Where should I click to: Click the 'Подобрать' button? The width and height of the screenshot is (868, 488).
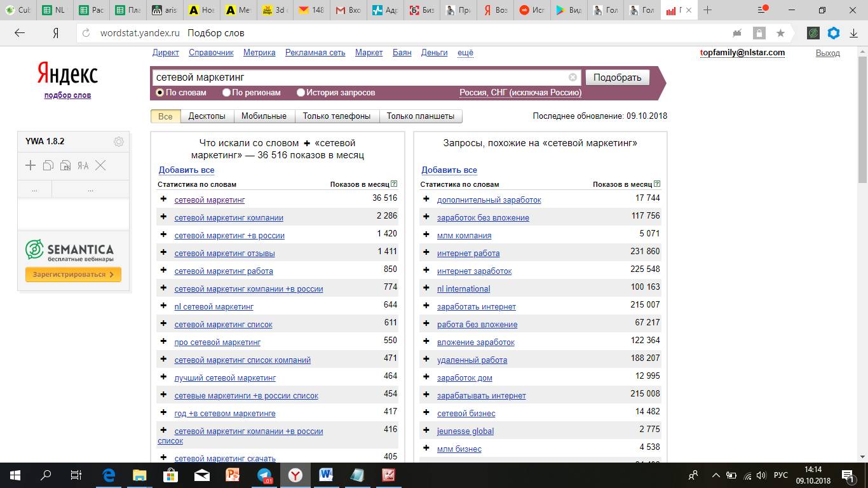pyautogui.click(x=617, y=78)
